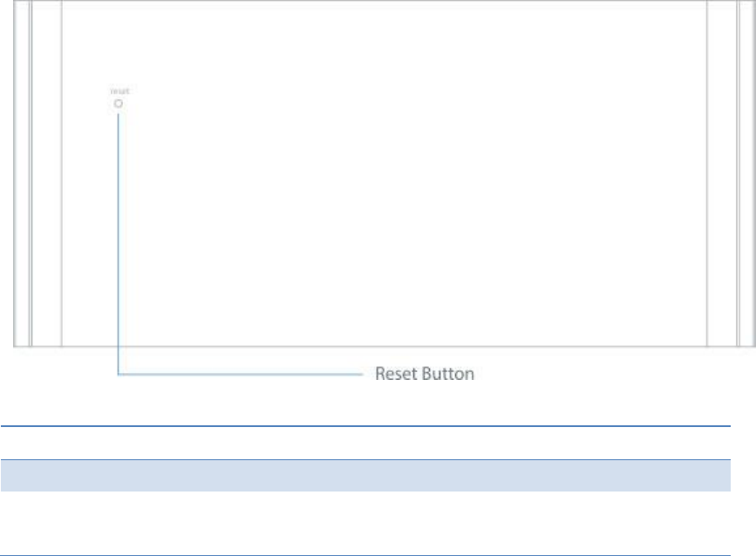Click the 'Reset Button' callout text
This screenshot has height=556, width=756.
(x=424, y=375)
